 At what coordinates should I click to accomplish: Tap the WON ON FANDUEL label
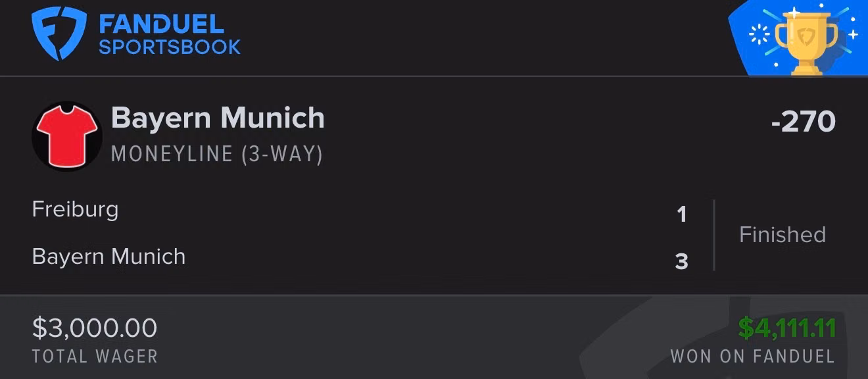coord(752,357)
